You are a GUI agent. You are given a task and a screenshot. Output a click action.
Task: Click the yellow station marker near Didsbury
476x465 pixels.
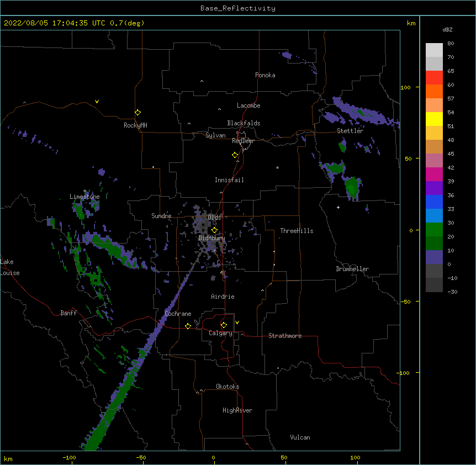(x=214, y=230)
